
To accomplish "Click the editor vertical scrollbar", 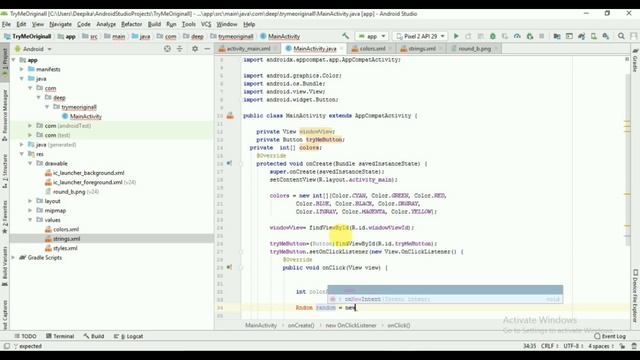I will [628, 159].
